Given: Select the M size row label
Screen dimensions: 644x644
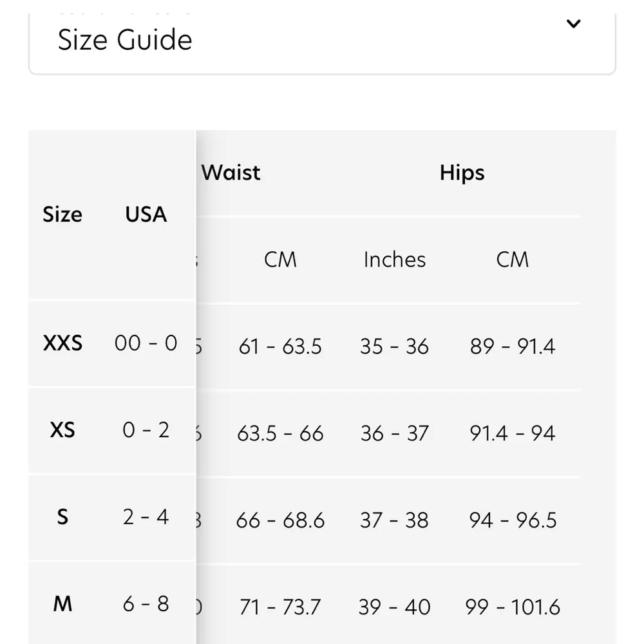Looking at the screenshot, I should coord(62,604).
